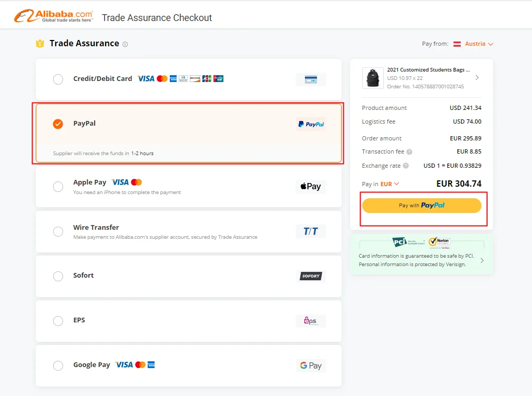The width and height of the screenshot is (532, 396).
Task: Select the Sofort radio button
Action: pos(58,276)
